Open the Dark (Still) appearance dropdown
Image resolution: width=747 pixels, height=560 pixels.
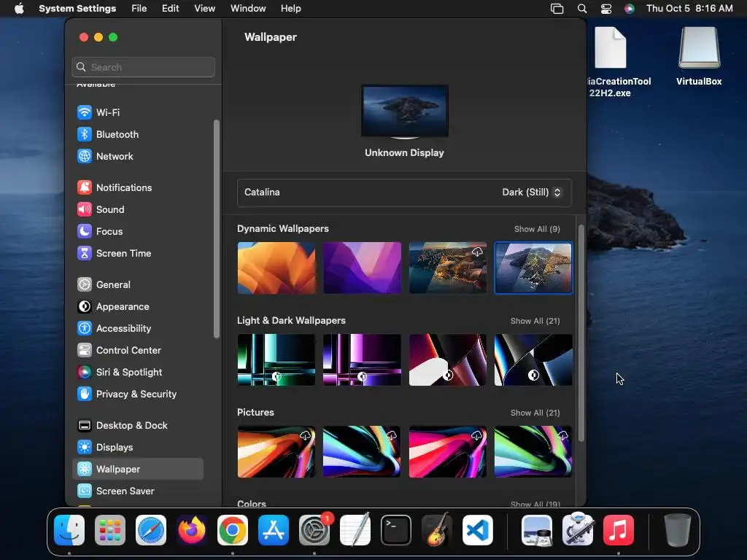(532, 192)
